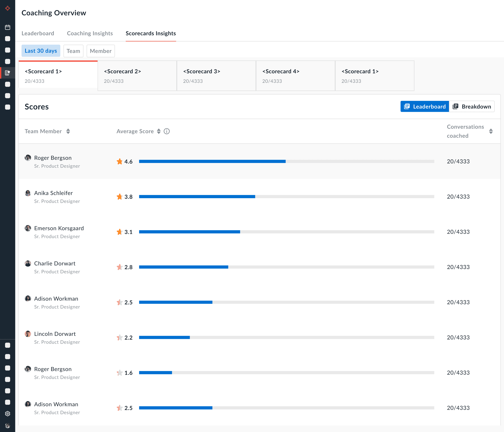Sort by Average Score column arrows
The image size is (504, 432).
tap(159, 131)
